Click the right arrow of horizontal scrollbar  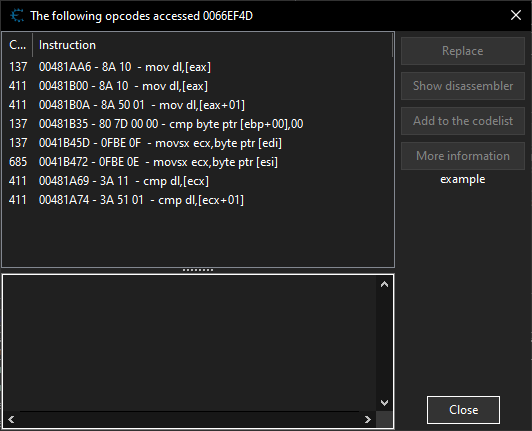(368, 420)
